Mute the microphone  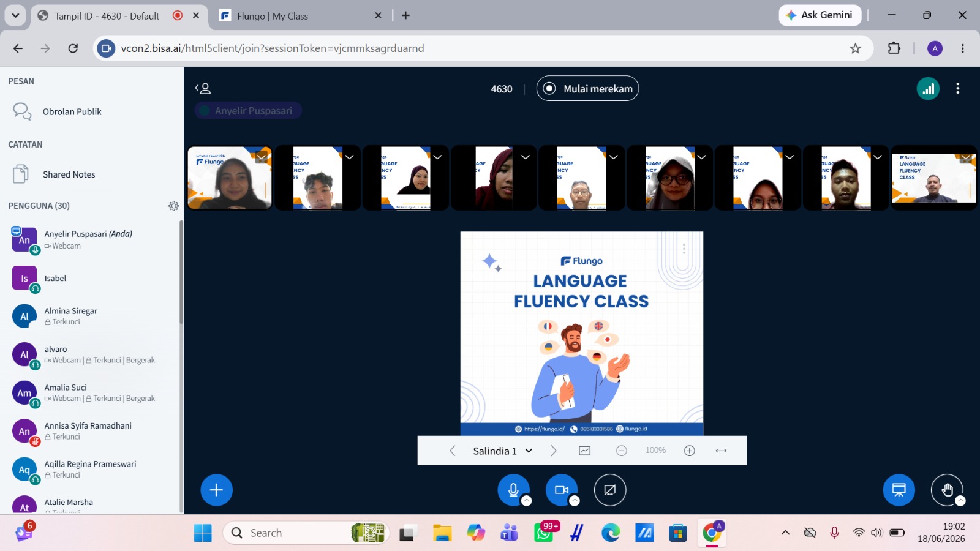pos(513,490)
